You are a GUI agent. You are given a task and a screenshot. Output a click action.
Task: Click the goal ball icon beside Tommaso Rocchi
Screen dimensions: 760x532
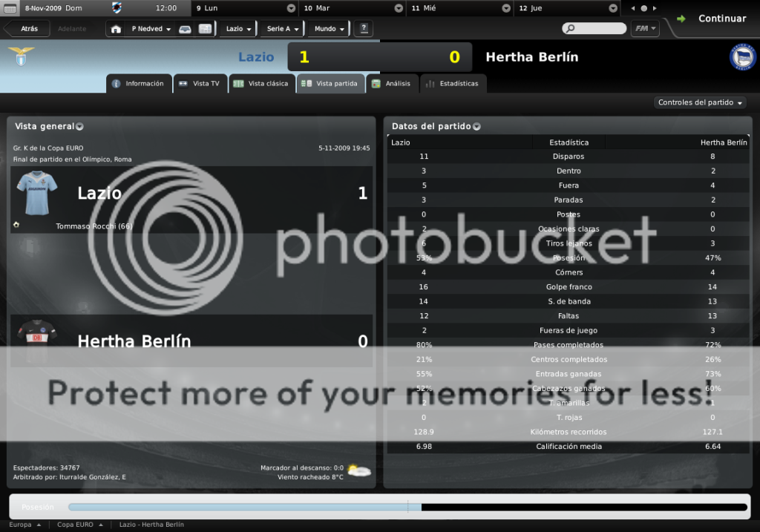tap(16, 225)
